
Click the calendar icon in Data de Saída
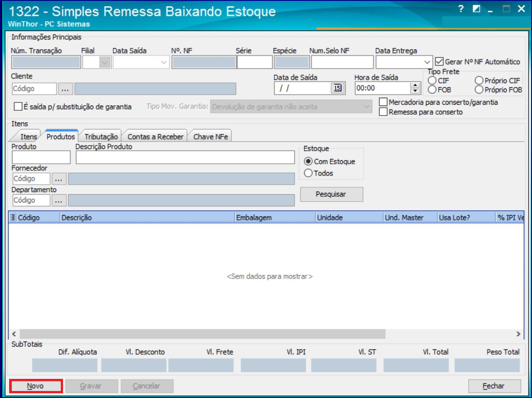coord(337,88)
